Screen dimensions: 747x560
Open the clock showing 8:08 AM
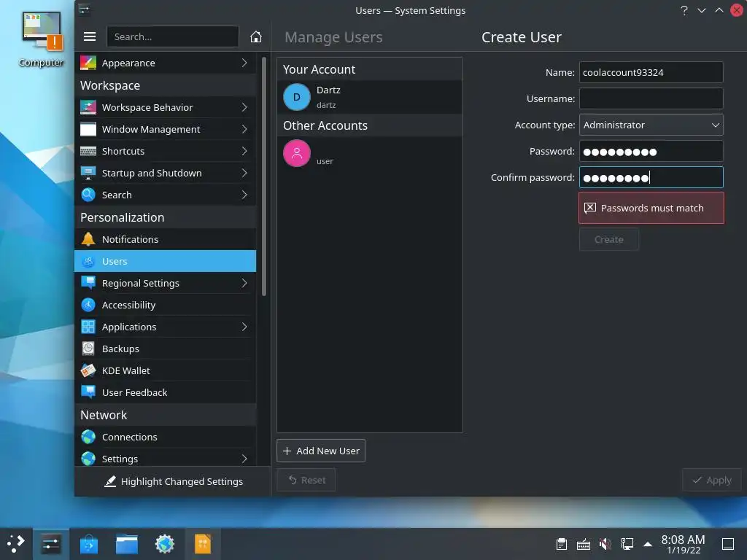point(683,544)
